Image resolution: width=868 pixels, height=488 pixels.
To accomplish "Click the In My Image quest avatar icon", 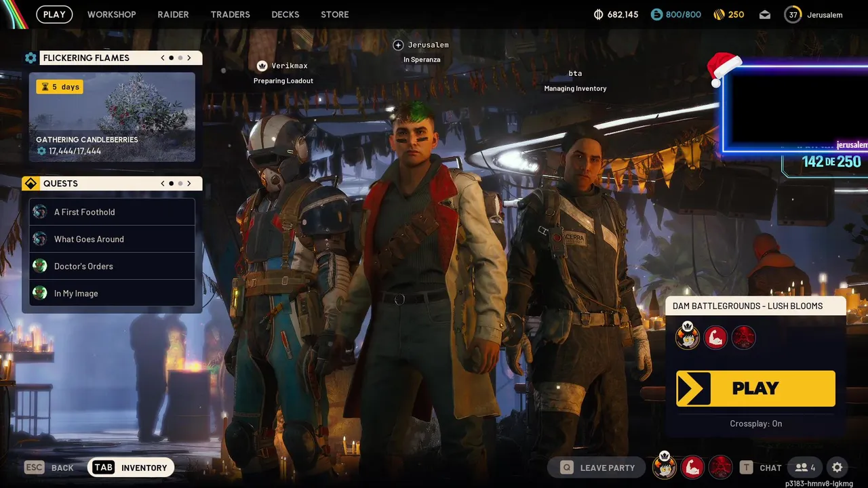I will [x=40, y=293].
